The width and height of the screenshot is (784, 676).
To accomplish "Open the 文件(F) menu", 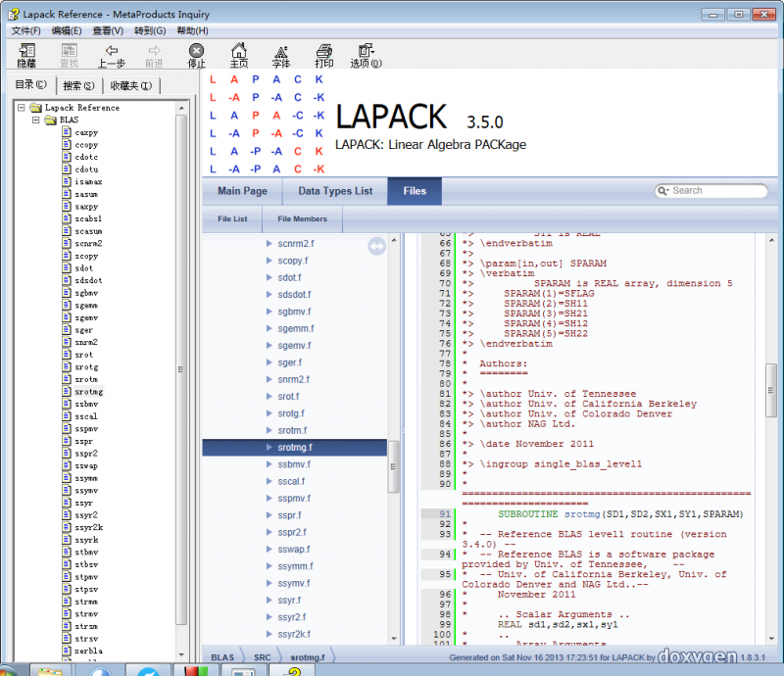I will click(x=25, y=30).
